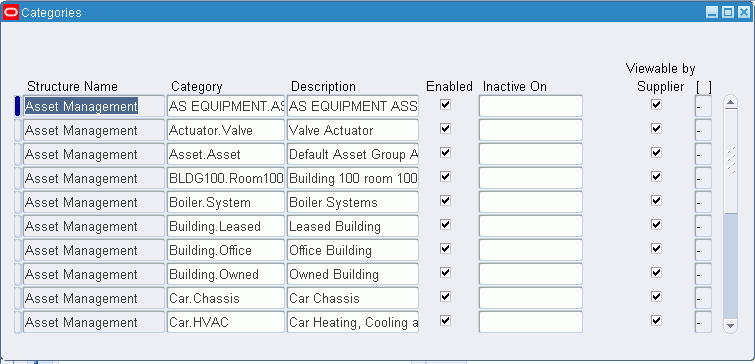Click the Building.Owned category field
The width and height of the screenshot is (755, 364).
point(226,274)
